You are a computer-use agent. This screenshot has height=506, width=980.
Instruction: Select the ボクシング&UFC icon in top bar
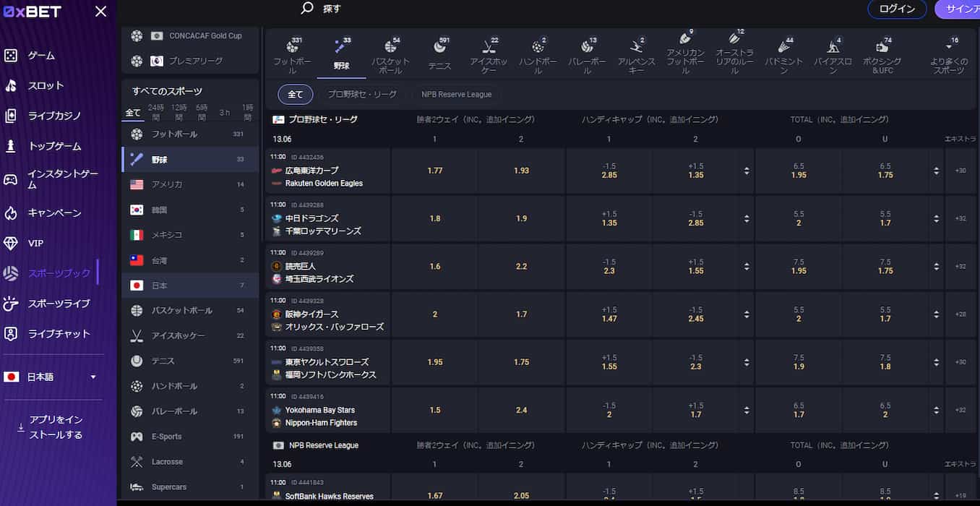pyautogui.click(x=882, y=48)
